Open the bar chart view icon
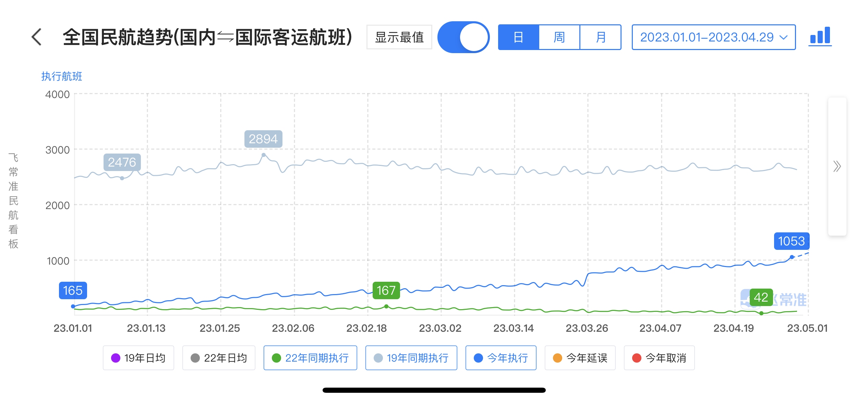The width and height of the screenshot is (868, 401). [x=820, y=36]
